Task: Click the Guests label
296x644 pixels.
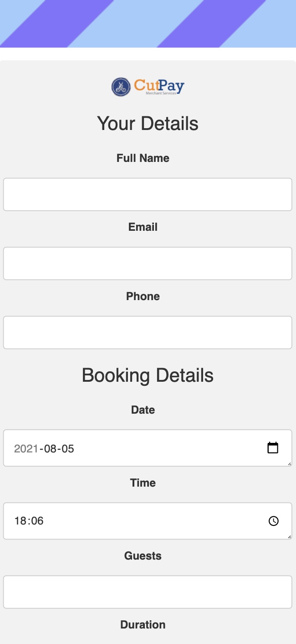Action: (x=143, y=556)
